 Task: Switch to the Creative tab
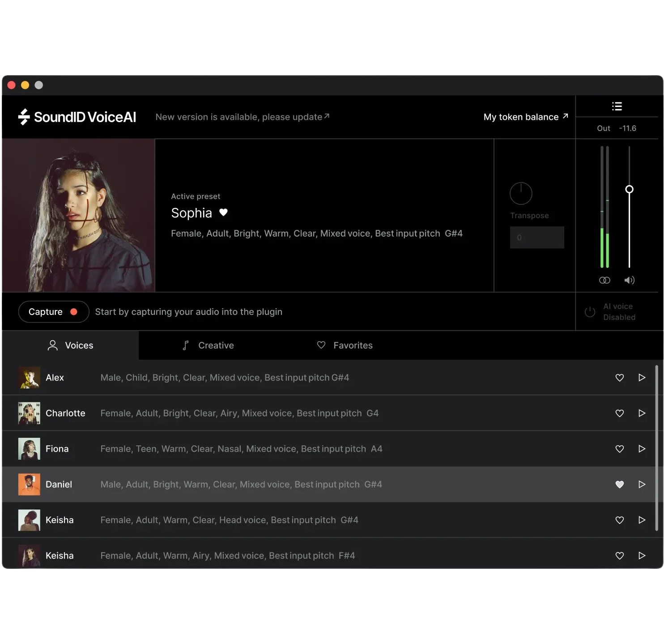(x=208, y=345)
